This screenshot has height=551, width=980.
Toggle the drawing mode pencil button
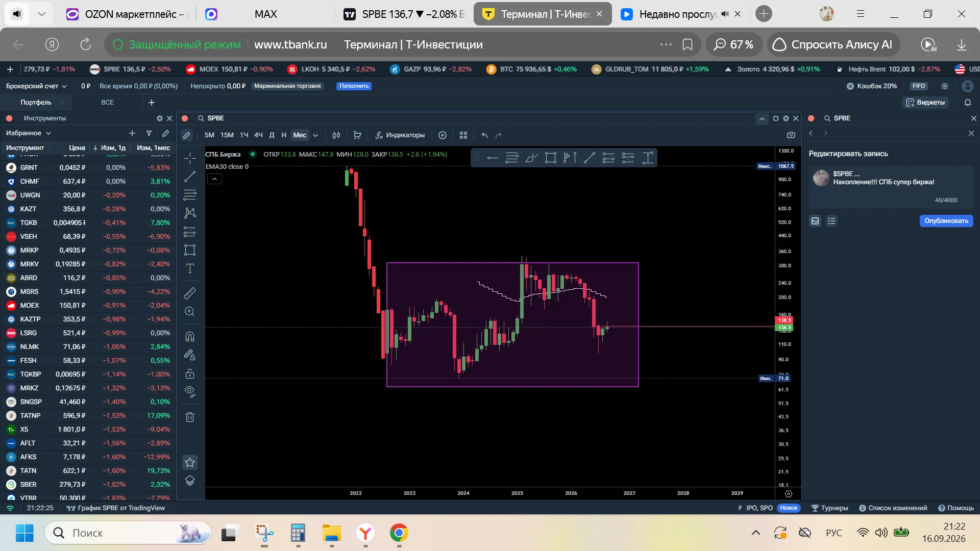(187, 135)
